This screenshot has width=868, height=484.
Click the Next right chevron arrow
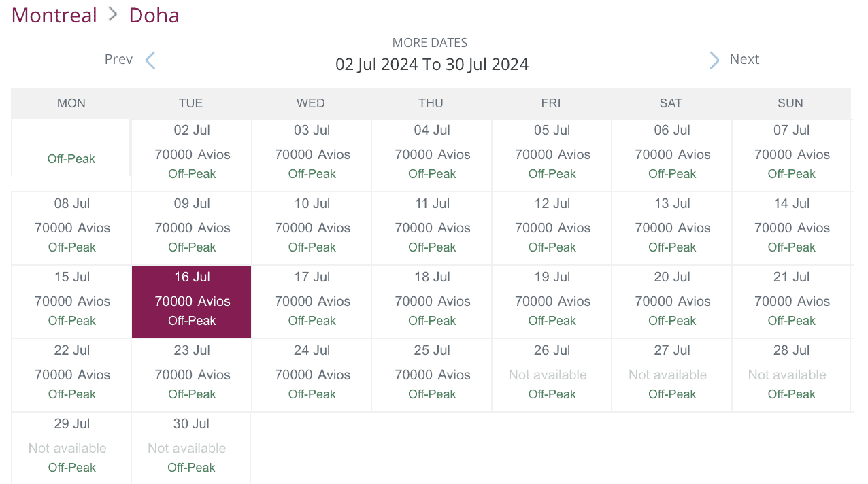pos(714,60)
